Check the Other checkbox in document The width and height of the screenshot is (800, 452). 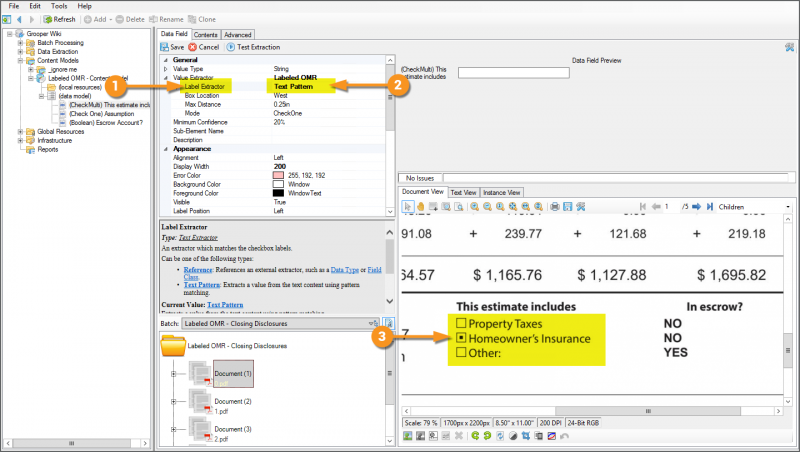click(461, 353)
